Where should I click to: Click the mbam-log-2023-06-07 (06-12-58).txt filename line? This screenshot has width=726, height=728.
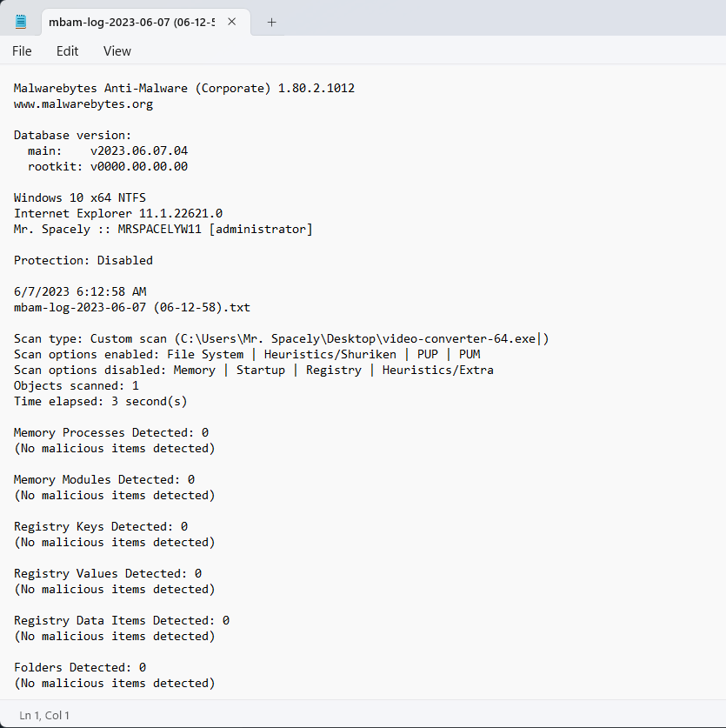point(132,307)
